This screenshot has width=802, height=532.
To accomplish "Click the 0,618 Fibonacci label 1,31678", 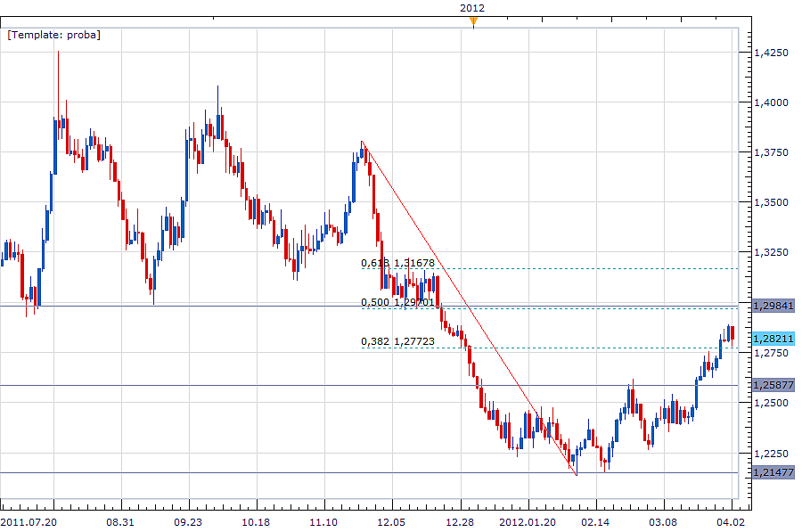I will tap(397, 263).
